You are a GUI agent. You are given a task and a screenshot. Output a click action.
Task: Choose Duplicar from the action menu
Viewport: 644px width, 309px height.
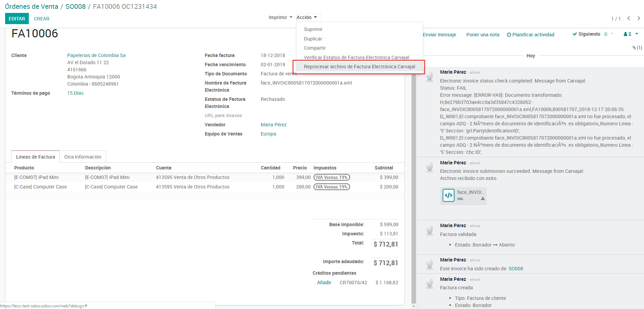point(313,39)
